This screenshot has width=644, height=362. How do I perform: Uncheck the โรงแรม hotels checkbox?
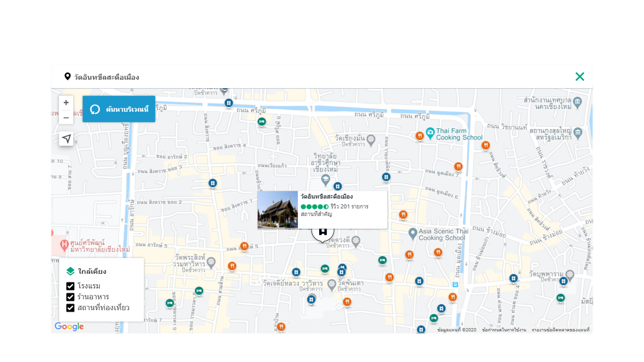click(70, 286)
